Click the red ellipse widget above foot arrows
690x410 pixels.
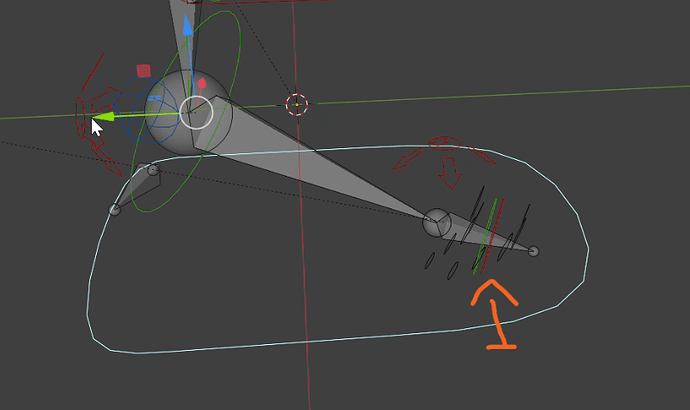pos(444,143)
